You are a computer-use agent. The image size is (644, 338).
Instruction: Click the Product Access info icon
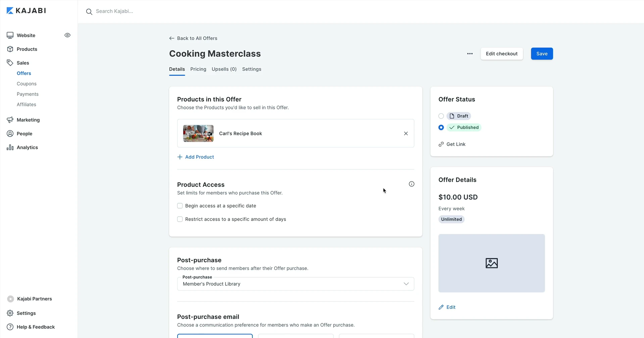(x=411, y=184)
